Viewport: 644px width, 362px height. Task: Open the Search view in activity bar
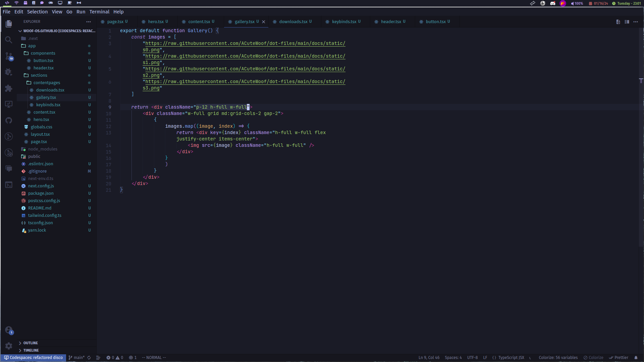9,40
